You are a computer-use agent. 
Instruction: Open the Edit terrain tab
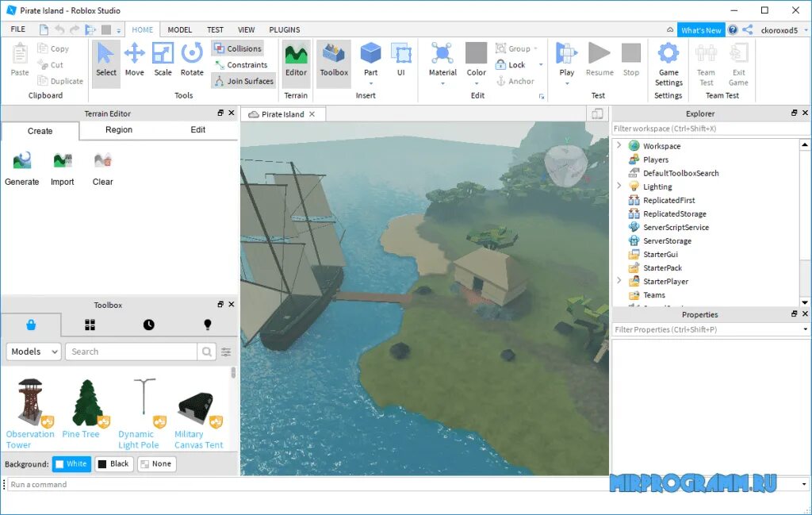(197, 129)
